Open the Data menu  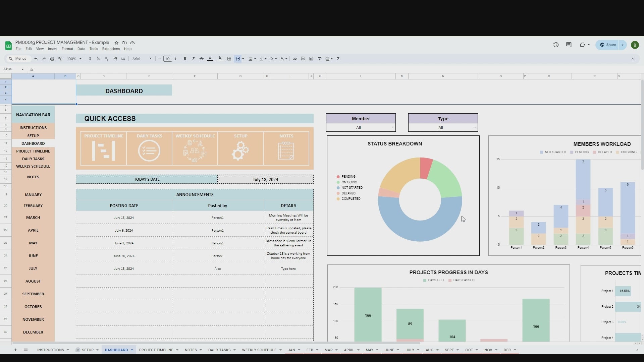81,49
